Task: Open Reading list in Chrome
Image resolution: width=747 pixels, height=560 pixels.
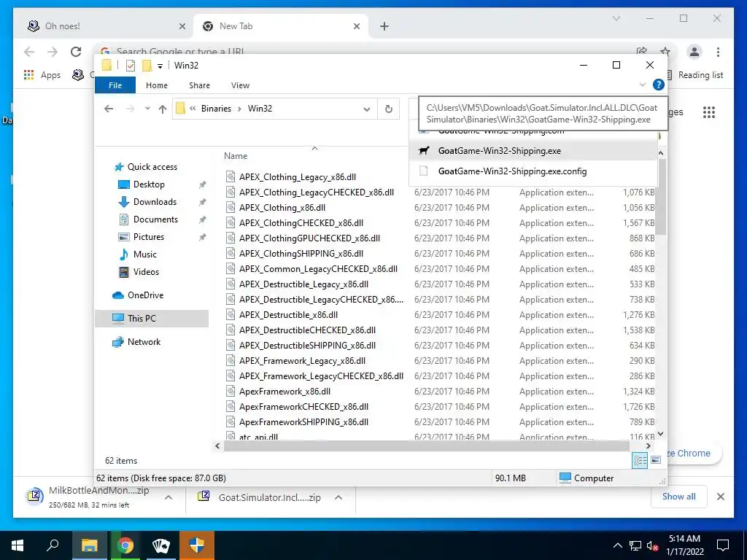Action: click(696, 75)
